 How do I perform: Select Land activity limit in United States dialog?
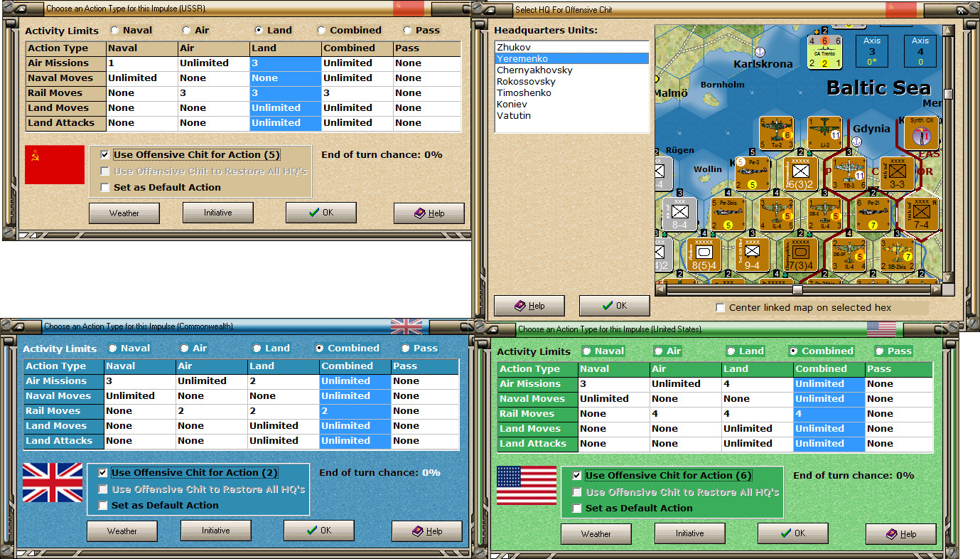pyautogui.click(x=731, y=351)
